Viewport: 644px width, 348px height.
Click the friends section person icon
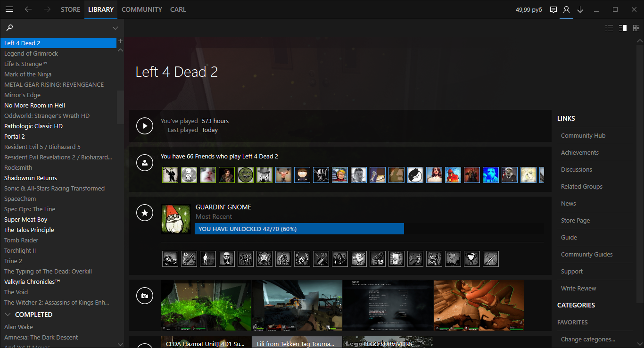click(145, 163)
